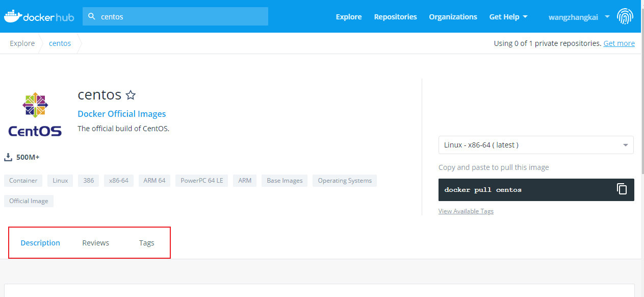The image size is (644, 297).
Task: Select the Linux tag chip
Action: tap(60, 181)
